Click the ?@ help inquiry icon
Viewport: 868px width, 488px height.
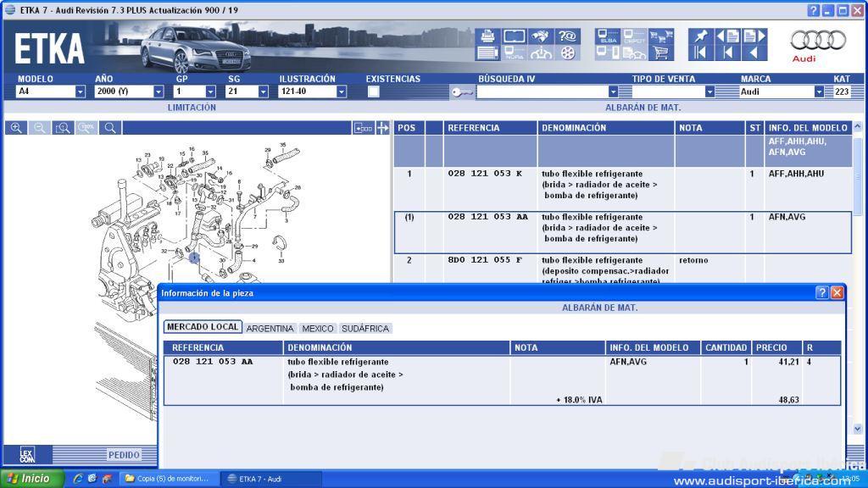click(x=567, y=36)
